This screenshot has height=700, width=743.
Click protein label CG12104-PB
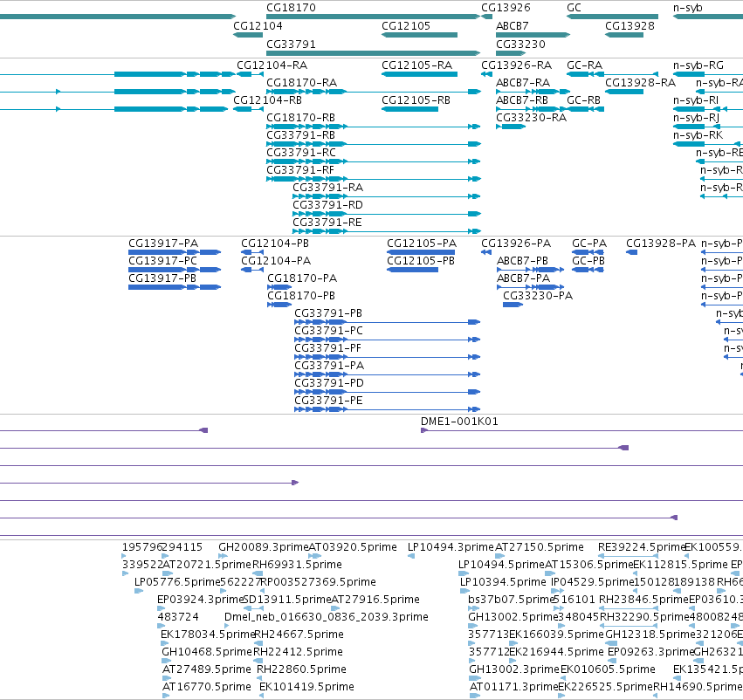[275, 244]
